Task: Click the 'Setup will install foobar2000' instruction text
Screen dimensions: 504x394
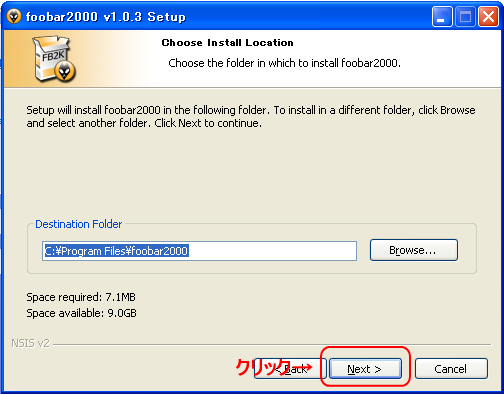Action: (x=251, y=116)
